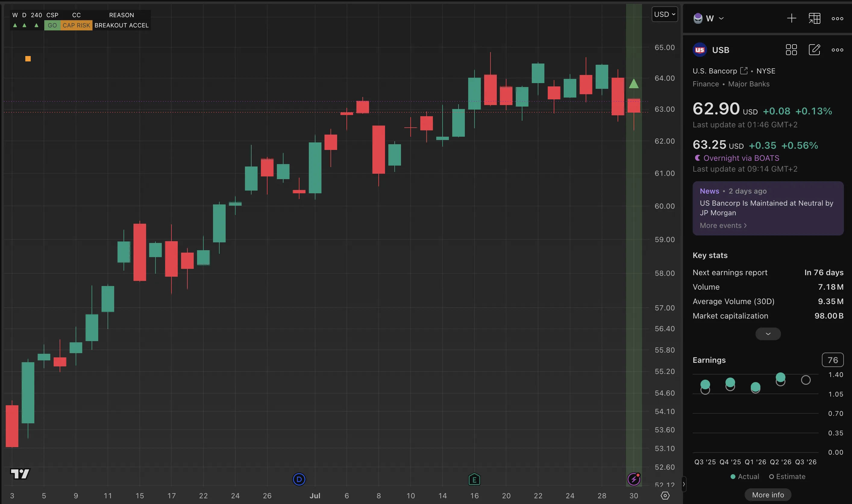The image size is (852, 504).
Task: Click the lightning event marker
Action: (x=634, y=479)
